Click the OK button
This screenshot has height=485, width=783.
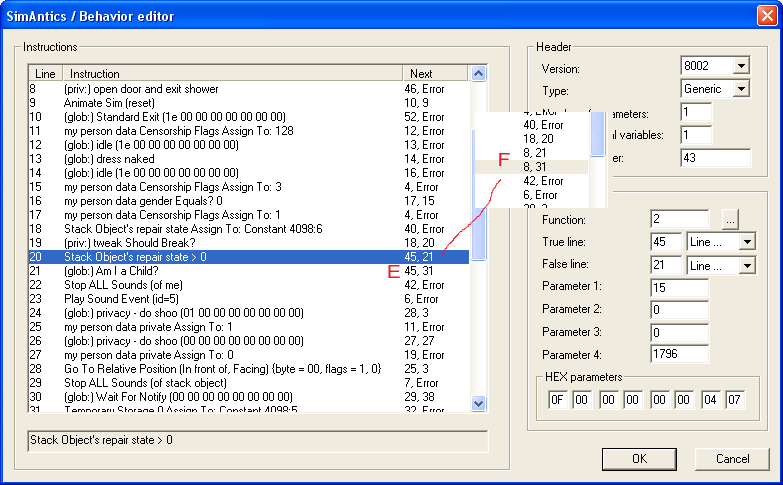pos(639,459)
